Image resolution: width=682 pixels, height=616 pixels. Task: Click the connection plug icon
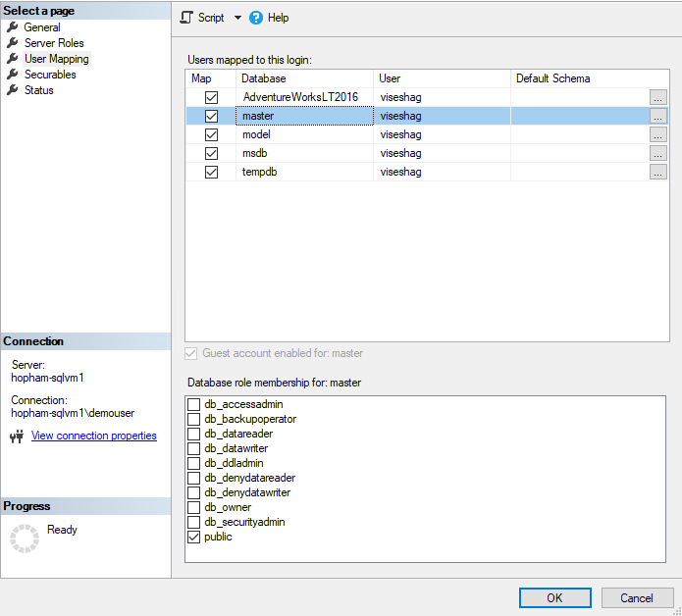(17, 436)
